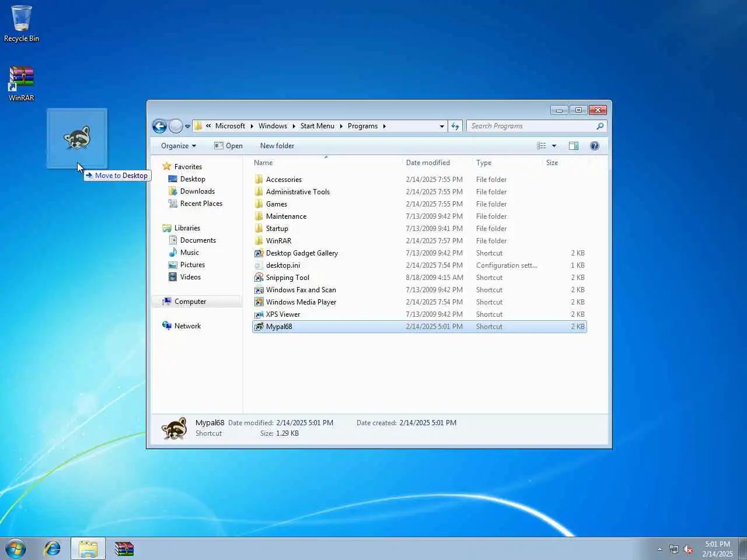The height and width of the screenshot is (560, 747).
Task: Expand the arrow after Programs in breadcrumb
Action: click(x=384, y=126)
